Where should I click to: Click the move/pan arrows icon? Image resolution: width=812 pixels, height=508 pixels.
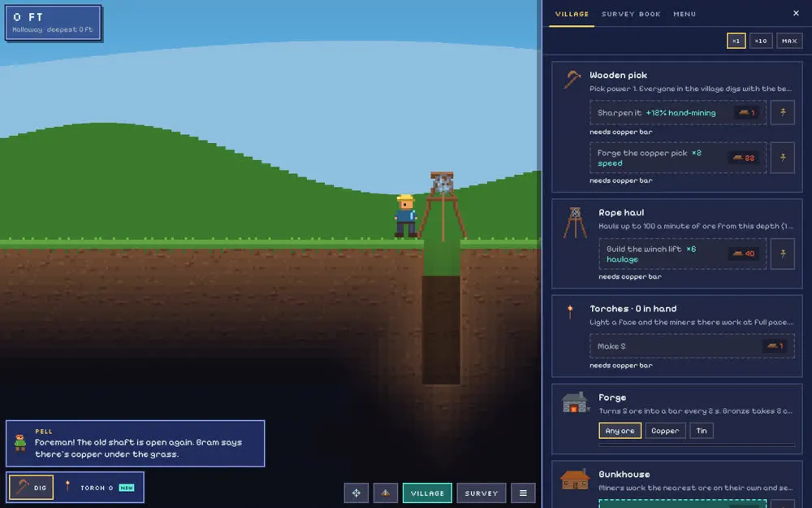(x=356, y=493)
